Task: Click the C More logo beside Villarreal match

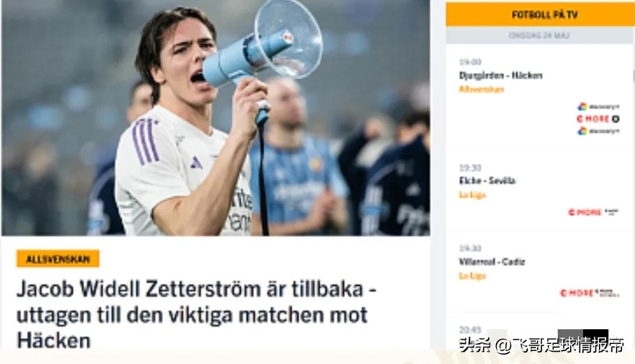Action: (x=590, y=293)
